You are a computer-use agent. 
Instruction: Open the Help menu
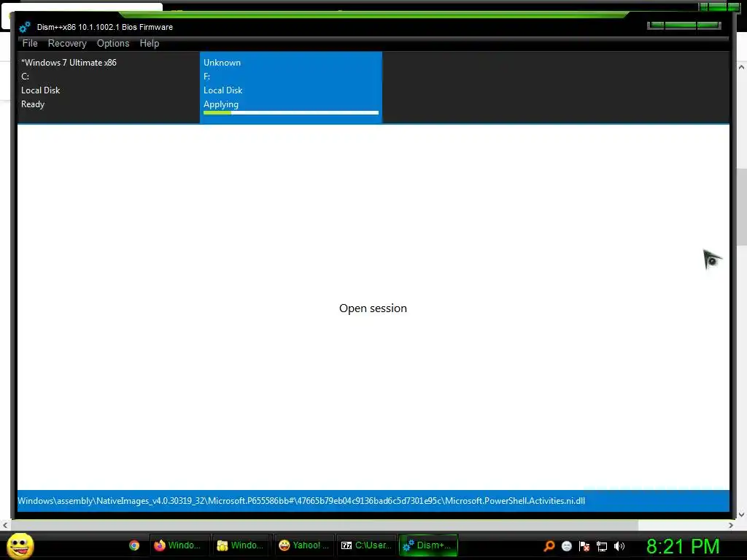pos(149,43)
